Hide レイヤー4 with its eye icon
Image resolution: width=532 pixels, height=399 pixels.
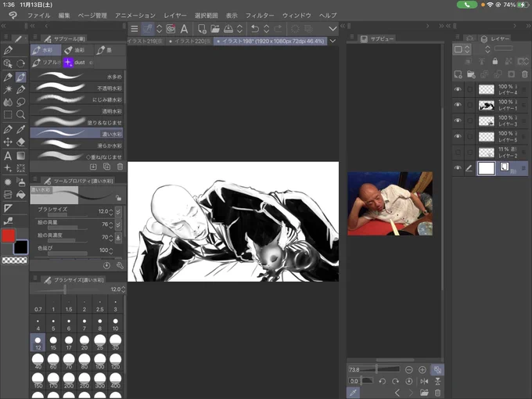(x=458, y=89)
